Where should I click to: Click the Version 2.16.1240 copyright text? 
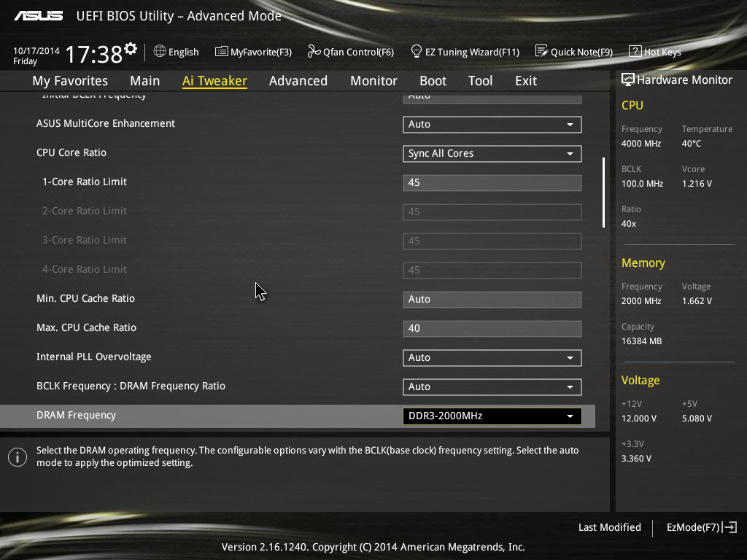tap(373, 547)
